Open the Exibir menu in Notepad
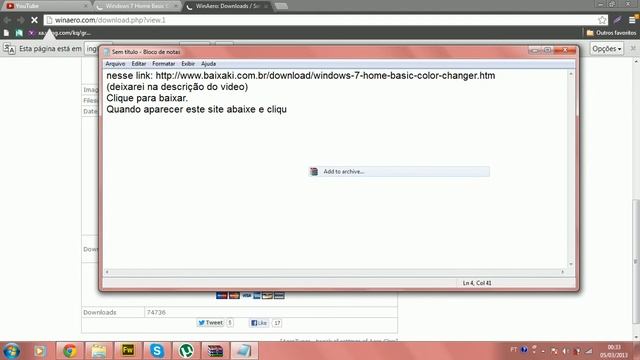640x360 pixels. point(188,64)
